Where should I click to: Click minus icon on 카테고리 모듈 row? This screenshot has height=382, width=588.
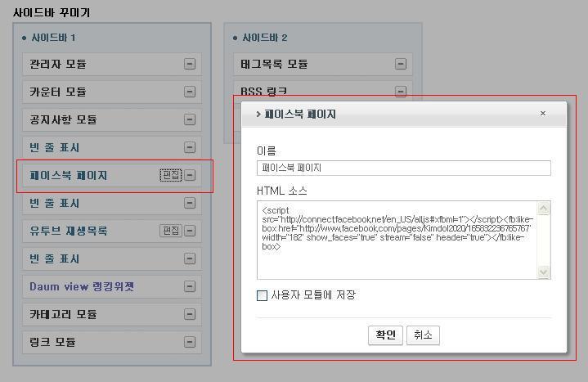click(190, 314)
